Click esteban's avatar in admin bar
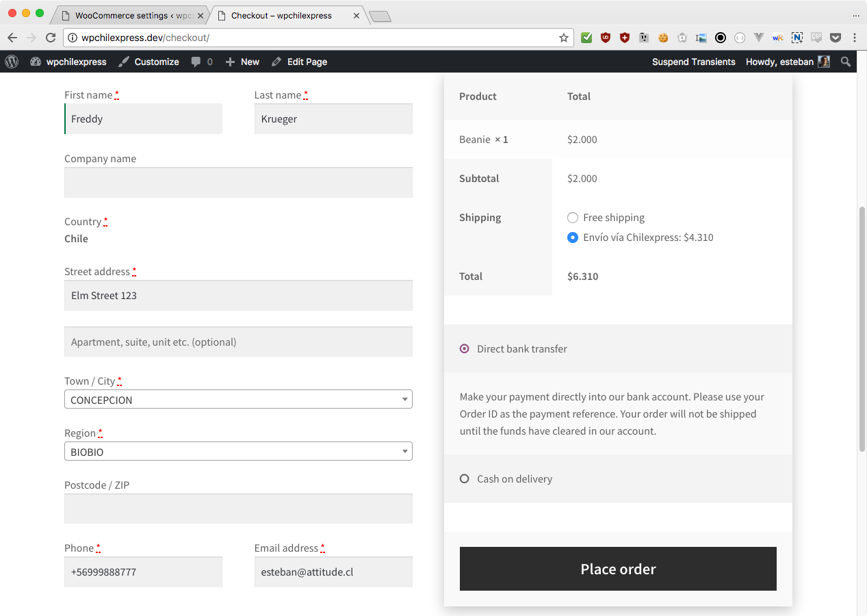This screenshot has height=616, width=867. (824, 62)
